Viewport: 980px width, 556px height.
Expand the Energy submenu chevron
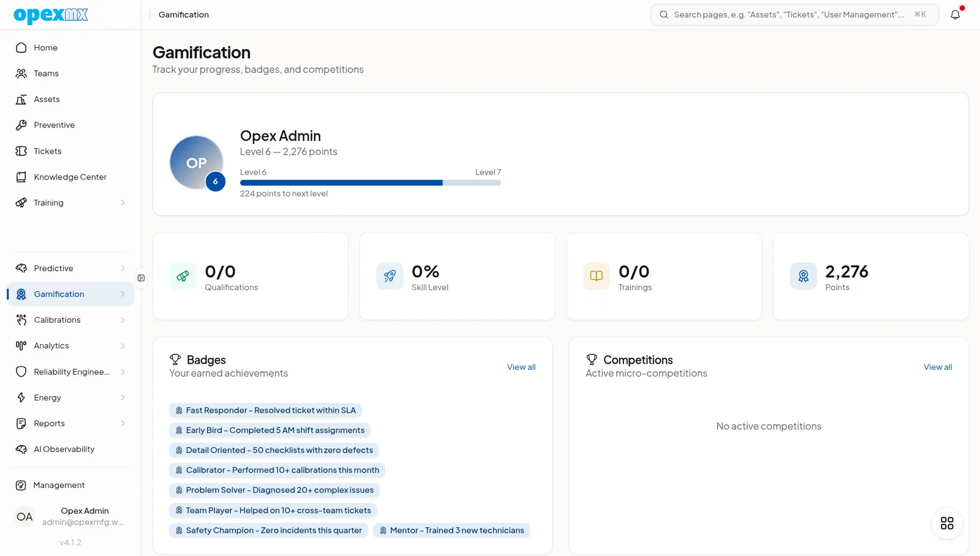(123, 397)
